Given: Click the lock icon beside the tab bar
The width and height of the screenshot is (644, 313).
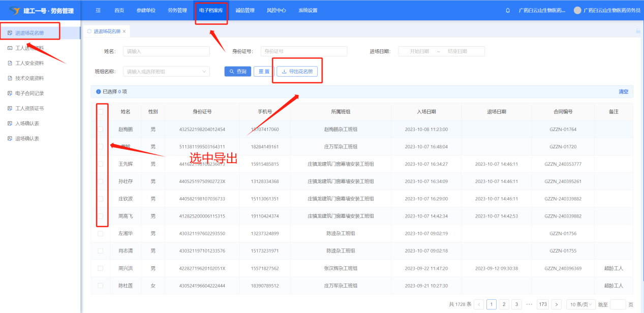Looking at the screenshot, I should [638, 31].
